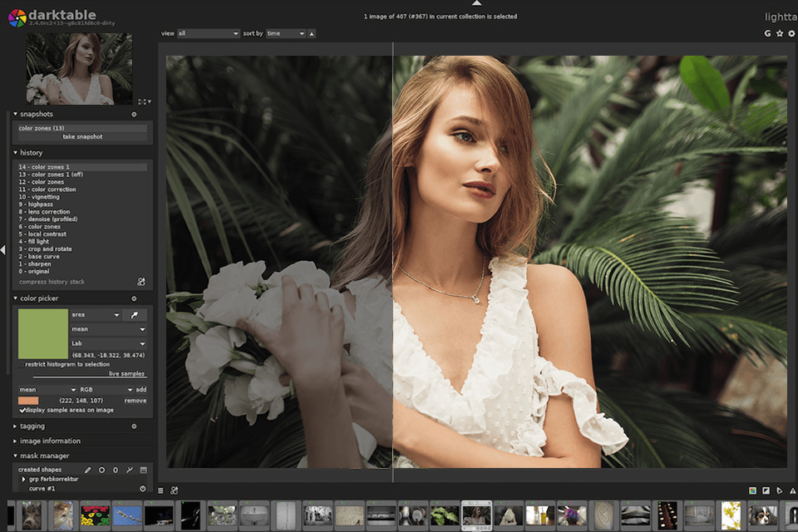Select the dog filmstrip thumbnail
The image size is (798, 532).
coord(762,515)
